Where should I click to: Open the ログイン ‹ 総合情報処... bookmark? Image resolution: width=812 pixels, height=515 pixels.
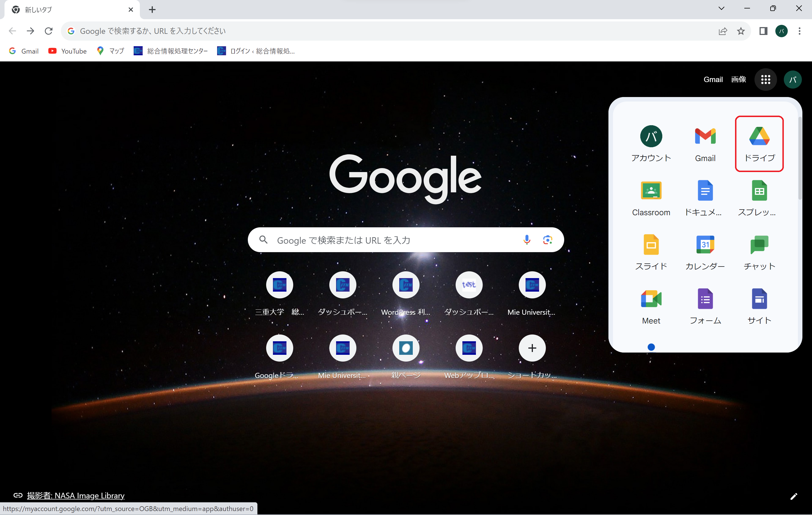pos(256,51)
